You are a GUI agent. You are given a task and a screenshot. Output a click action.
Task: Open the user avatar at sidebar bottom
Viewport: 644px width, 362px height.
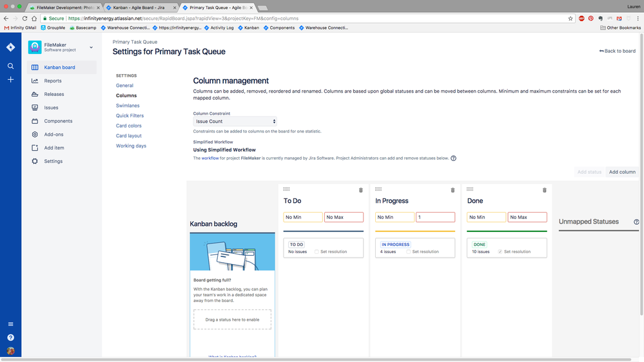[x=11, y=351]
